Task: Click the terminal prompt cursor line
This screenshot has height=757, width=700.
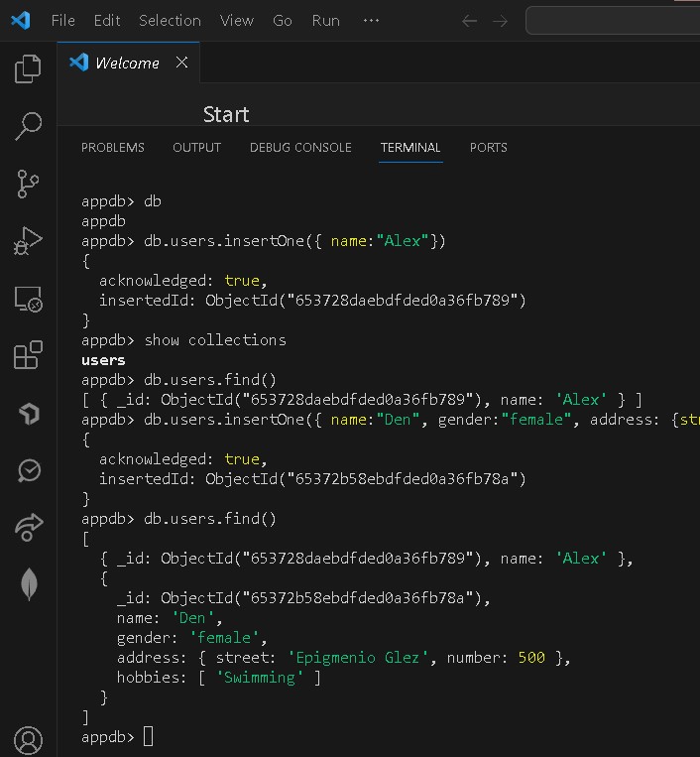Action: point(148,736)
